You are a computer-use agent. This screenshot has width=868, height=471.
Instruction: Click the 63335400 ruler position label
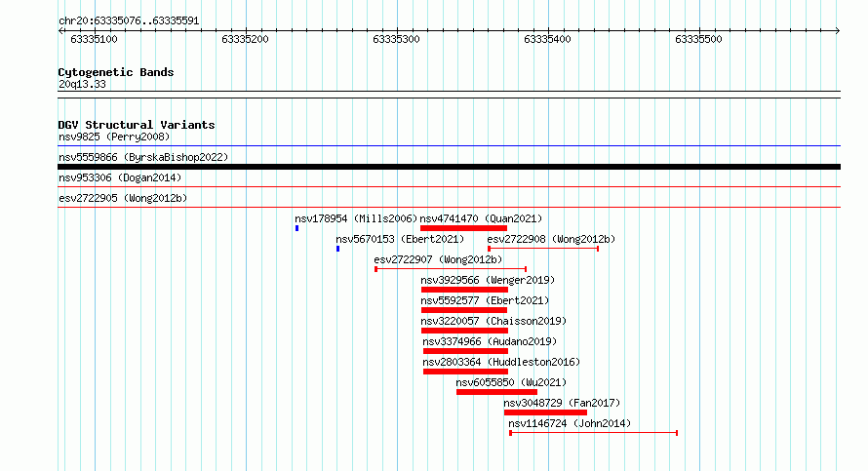coord(547,39)
